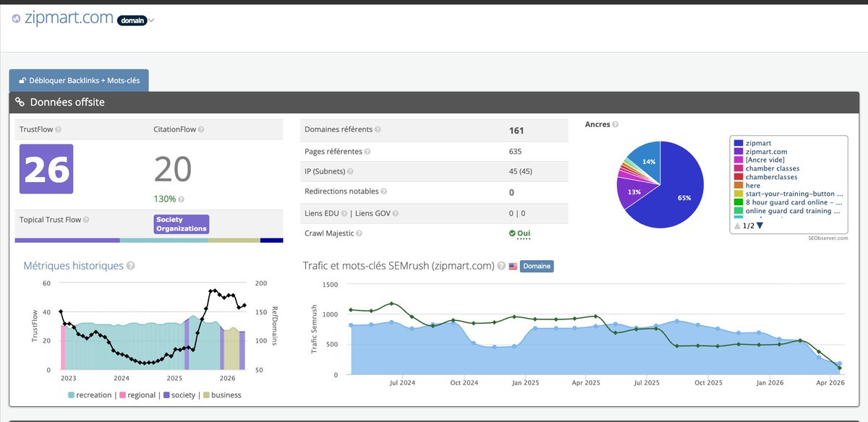The image size is (868, 422).
Task: Go to next legend page with down arrow
Action: pos(759,225)
